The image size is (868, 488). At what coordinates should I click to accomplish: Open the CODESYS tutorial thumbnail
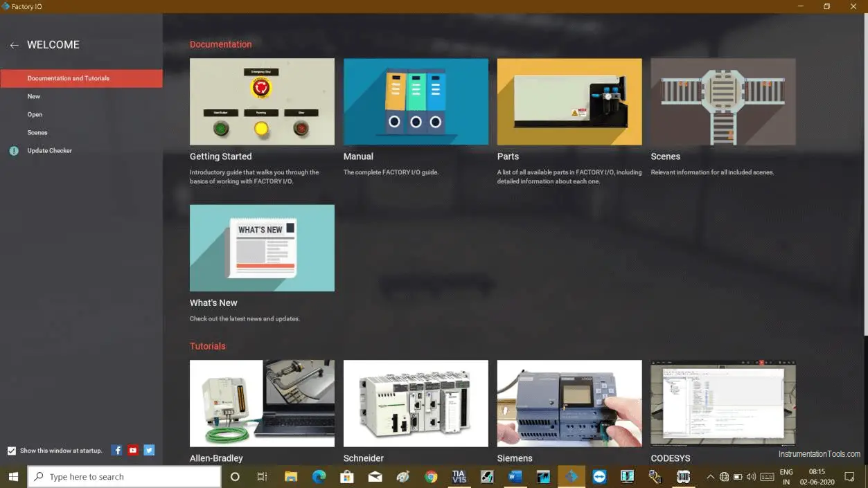[x=723, y=404]
